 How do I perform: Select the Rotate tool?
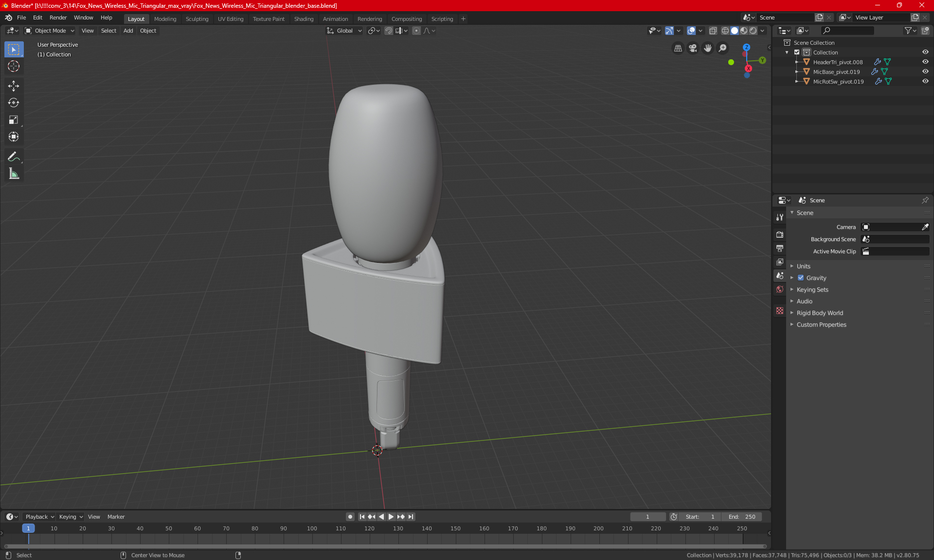click(14, 103)
